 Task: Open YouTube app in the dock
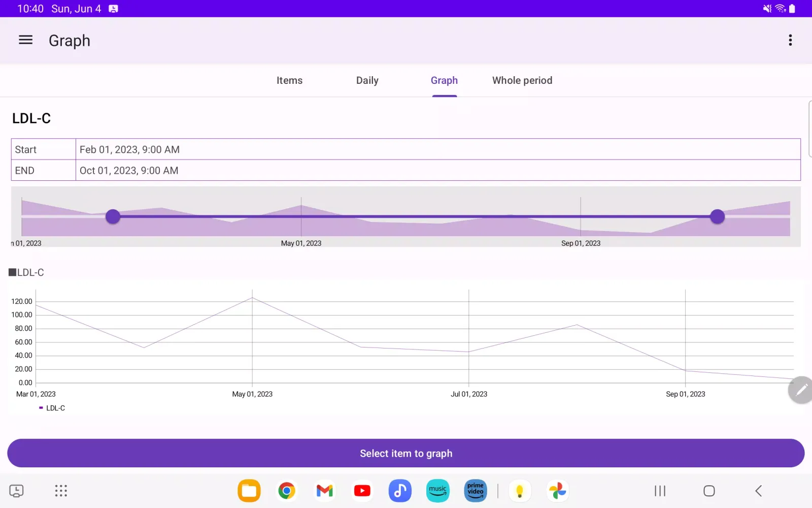[x=362, y=491]
